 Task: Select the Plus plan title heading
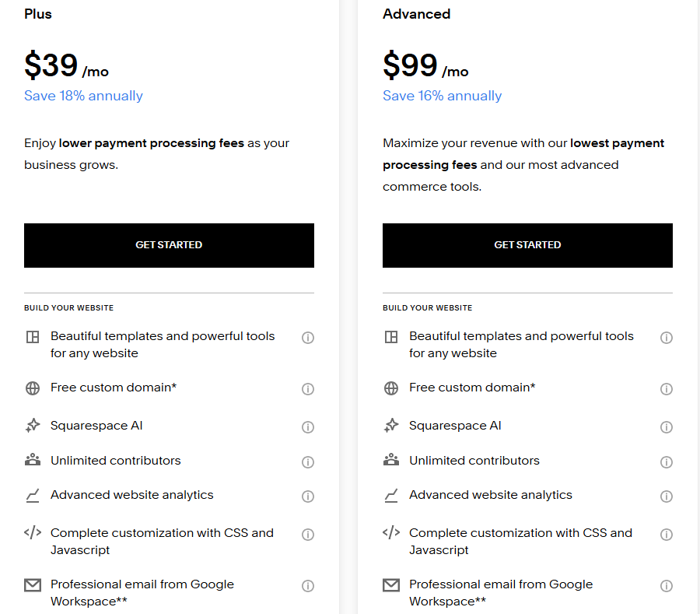(37, 13)
